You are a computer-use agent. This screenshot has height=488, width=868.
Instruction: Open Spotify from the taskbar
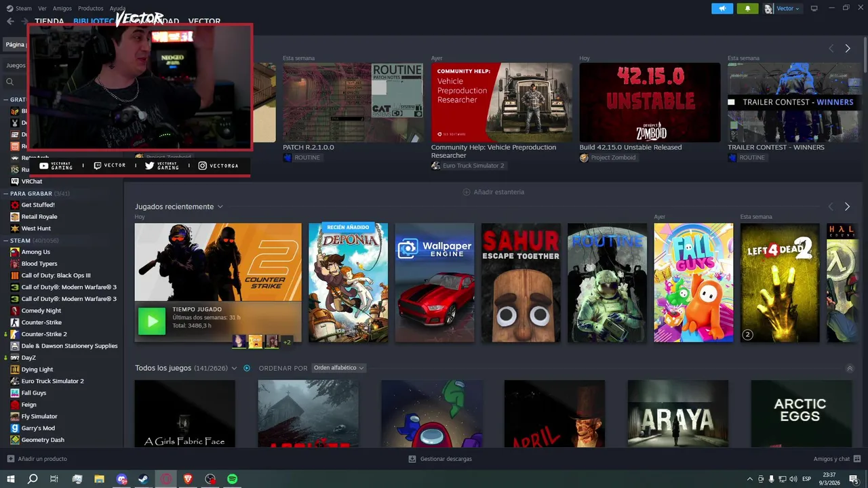point(233,479)
